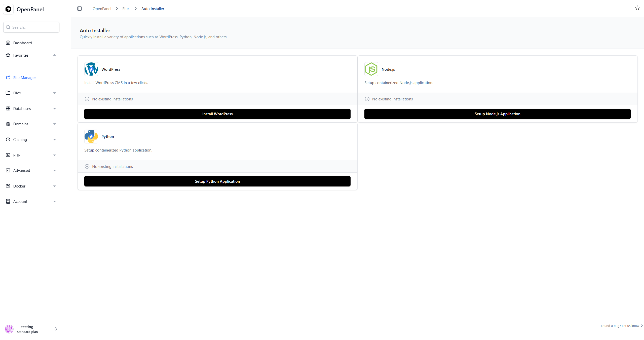Viewport: 644px width, 340px height.
Task: Click download icon in WordPress installations row
Action: tap(87, 99)
